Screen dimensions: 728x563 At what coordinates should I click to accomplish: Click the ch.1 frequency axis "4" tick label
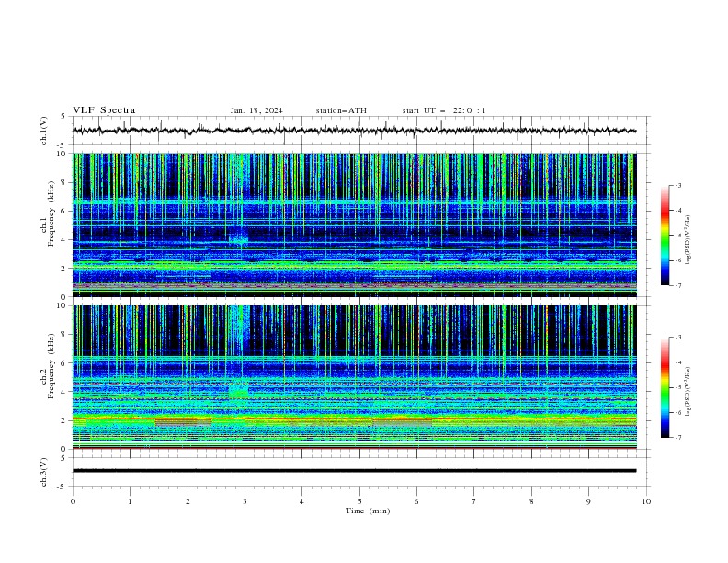64,240
